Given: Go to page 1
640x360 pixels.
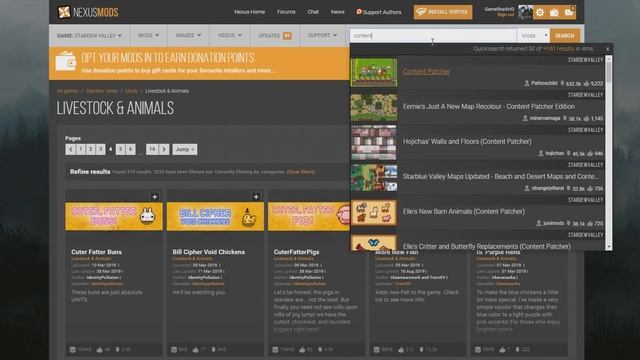Looking at the screenshot, I should [81, 149].
